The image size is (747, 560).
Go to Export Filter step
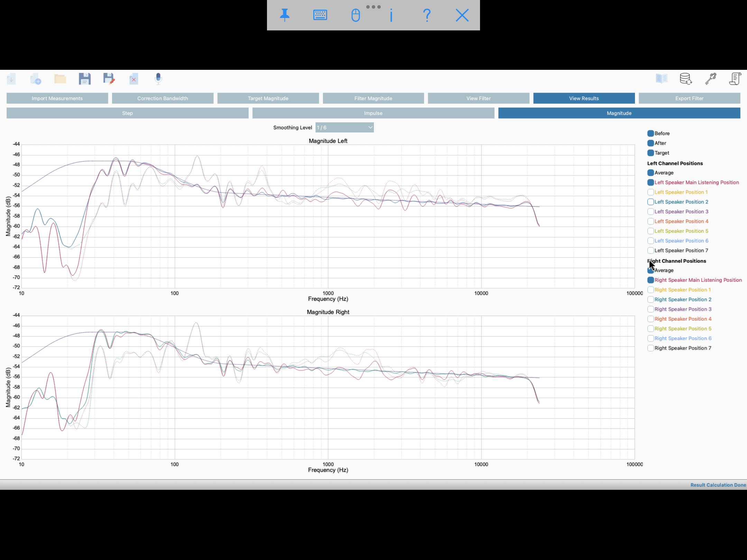690,99
